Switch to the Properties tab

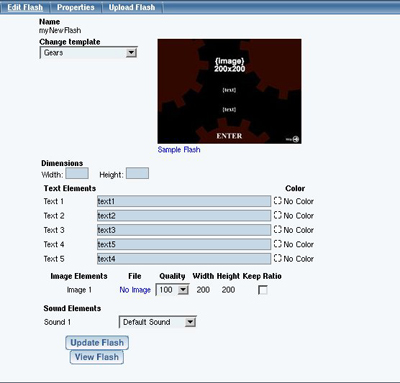pyautogui.click(x=76, y=7)
